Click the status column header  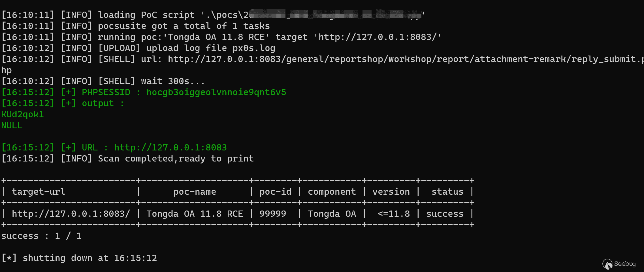pos(447,192)
